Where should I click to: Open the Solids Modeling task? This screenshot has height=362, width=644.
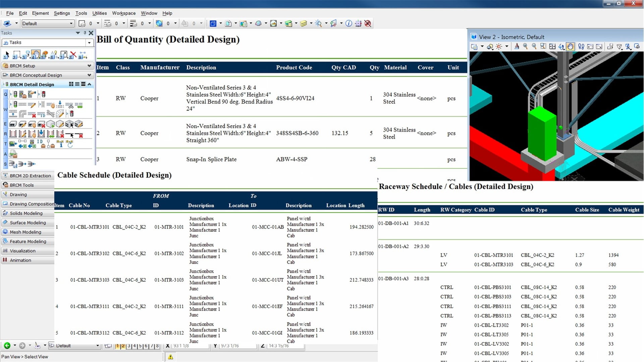click(26, 213)
